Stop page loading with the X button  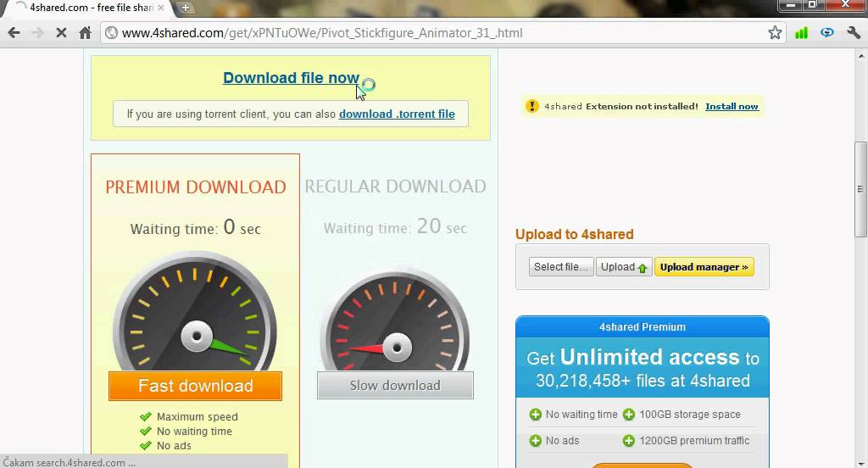click(x=61, y=33)
